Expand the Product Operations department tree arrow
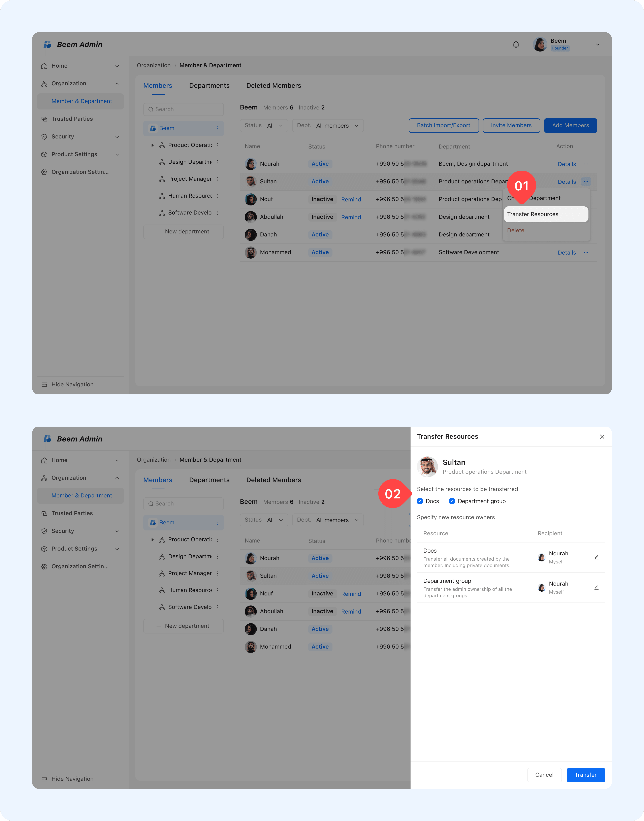 point(152,145)
